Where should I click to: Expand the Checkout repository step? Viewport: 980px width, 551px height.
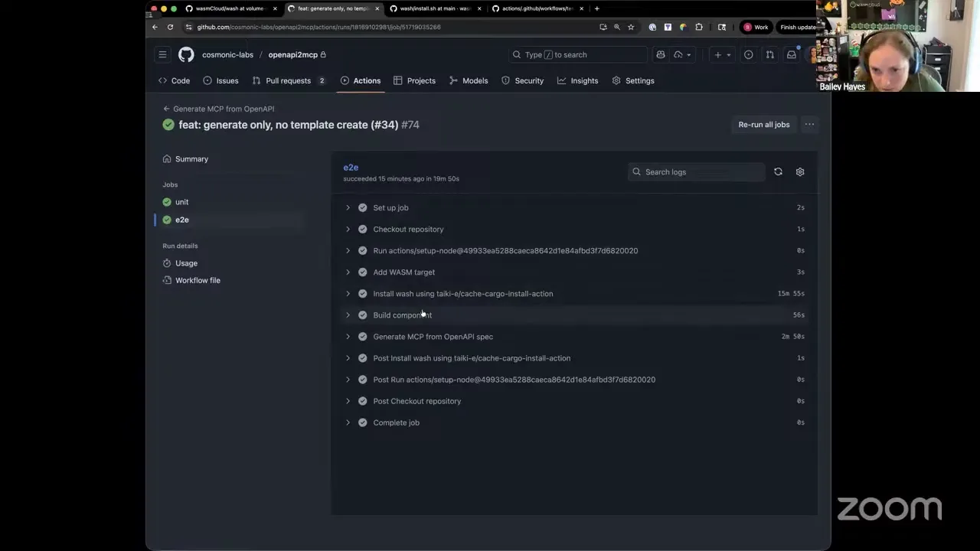pyautogui.click(x=574, y=229)
